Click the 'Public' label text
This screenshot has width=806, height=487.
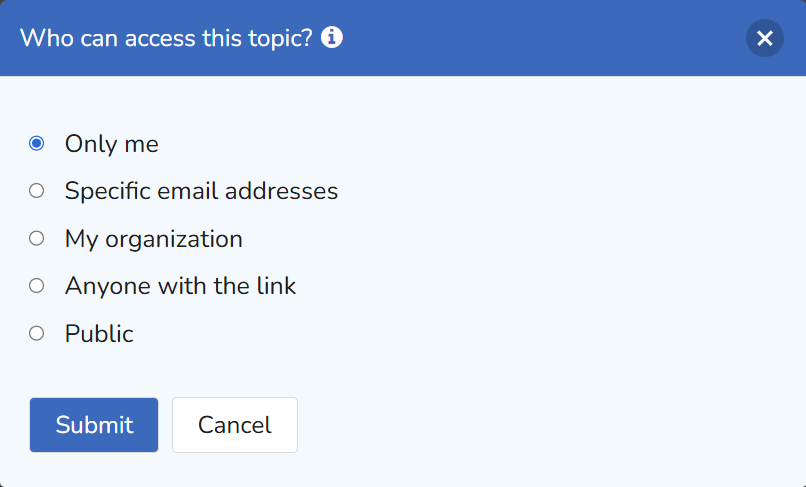pyautogui.click(x=99, y=334)
